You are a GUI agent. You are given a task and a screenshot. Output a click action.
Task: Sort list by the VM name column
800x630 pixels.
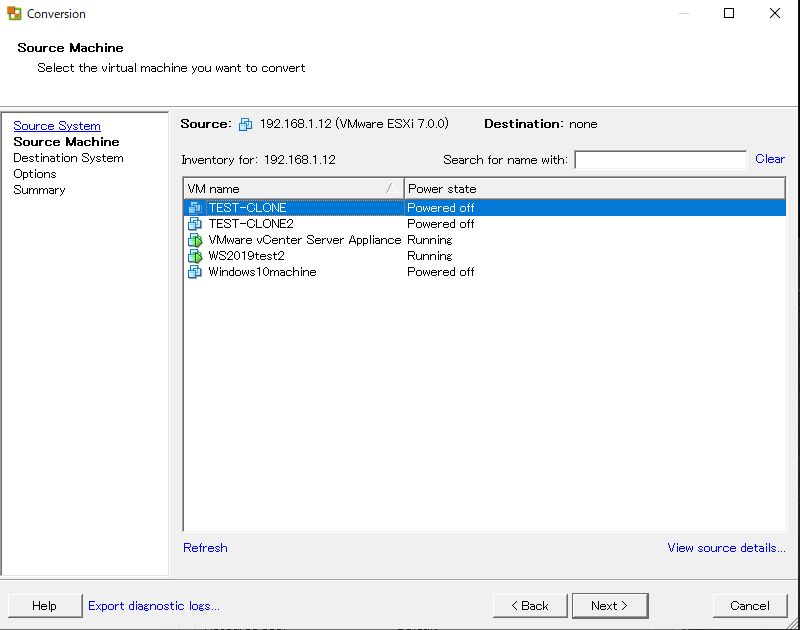(x=293, y=189)
